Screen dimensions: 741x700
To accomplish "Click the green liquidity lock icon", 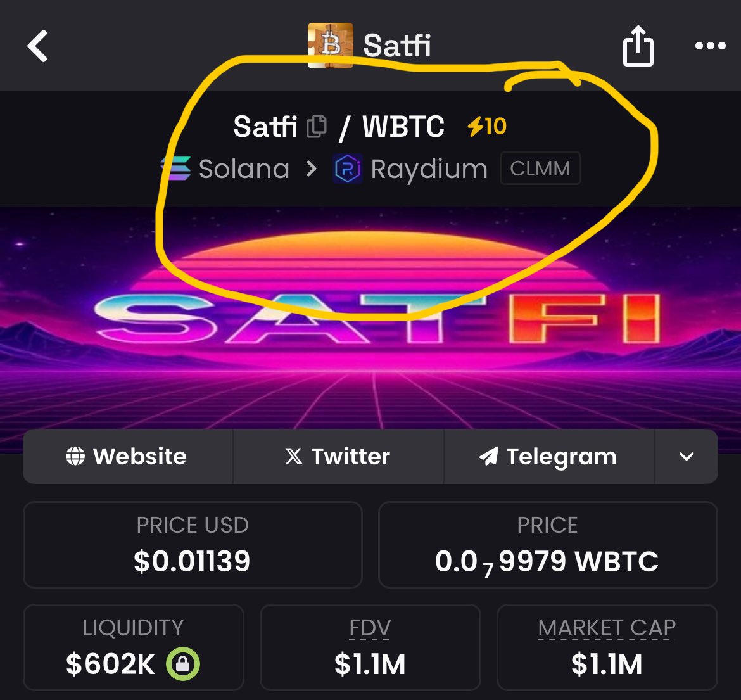I will 183,664.
